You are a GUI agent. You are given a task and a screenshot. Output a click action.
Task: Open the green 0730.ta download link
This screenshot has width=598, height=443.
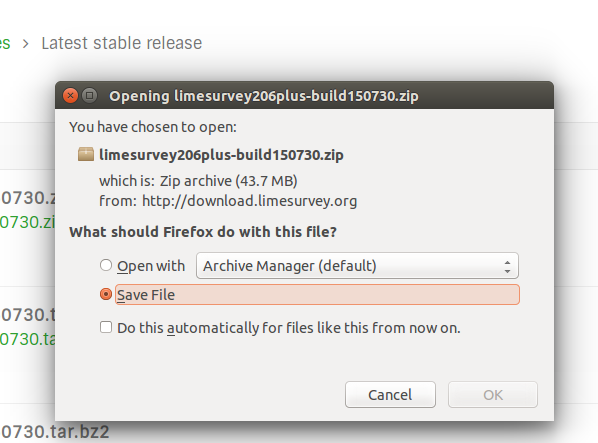[x=27, y=339]
